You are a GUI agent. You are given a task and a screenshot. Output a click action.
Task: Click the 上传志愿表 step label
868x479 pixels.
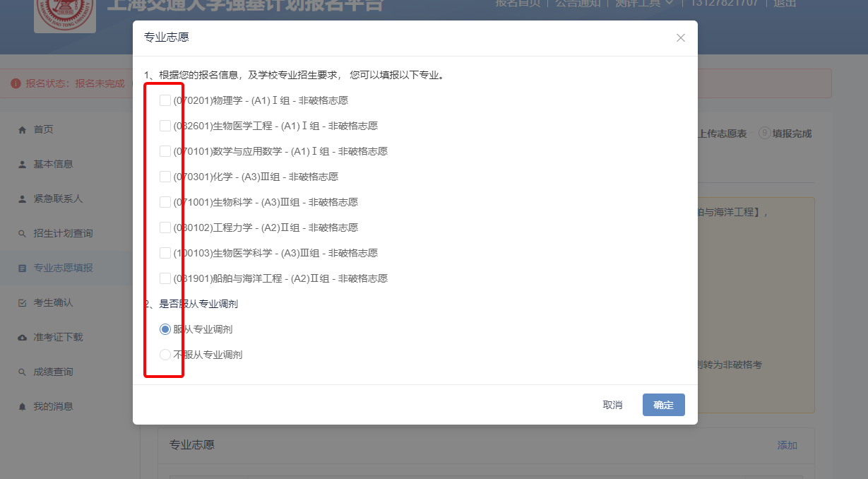tap(722, 134)
